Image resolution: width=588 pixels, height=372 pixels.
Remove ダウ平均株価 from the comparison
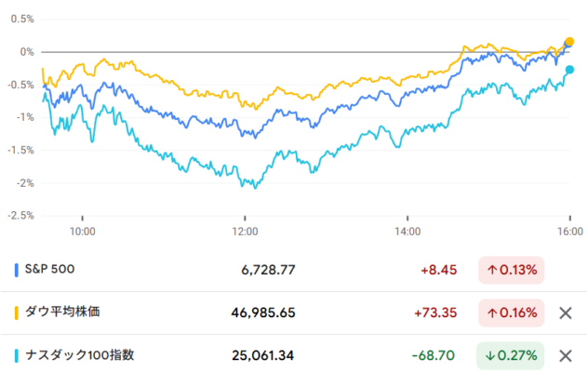(x=564, y=312)
